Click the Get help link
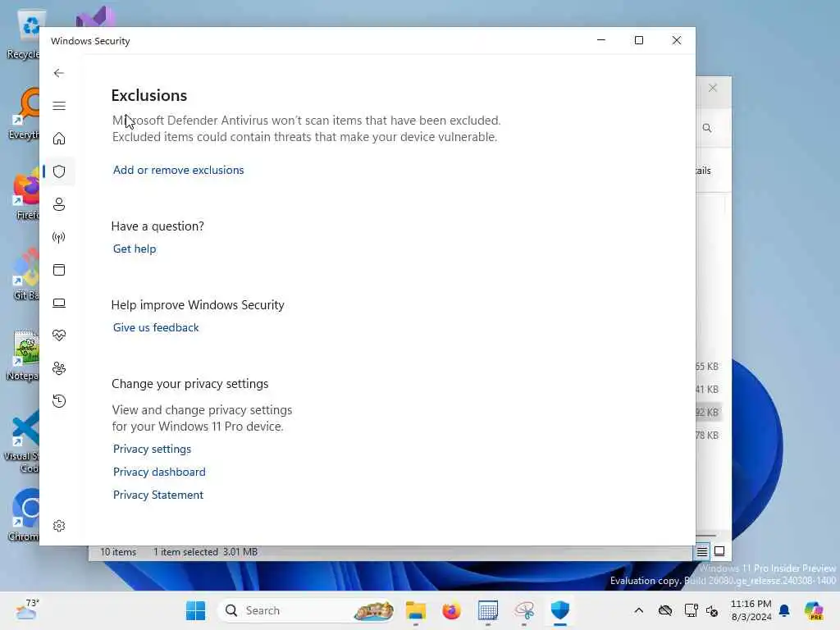840x630 pixels. point(135,249)
